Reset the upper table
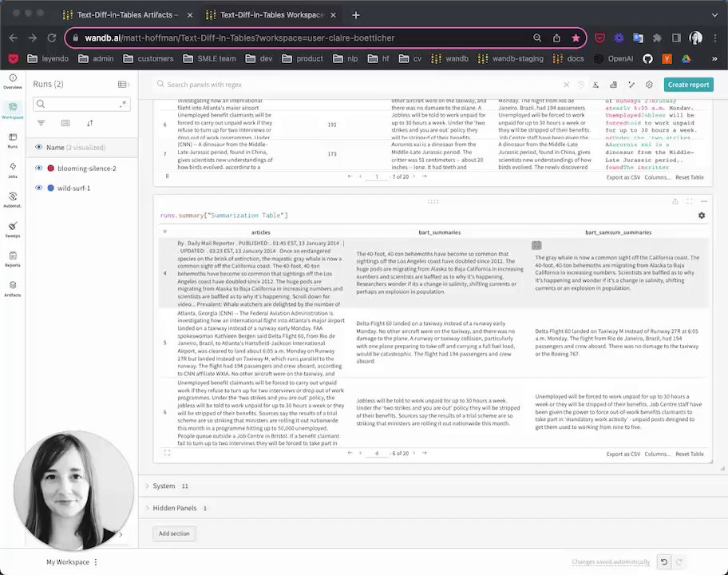 [690, 177]
